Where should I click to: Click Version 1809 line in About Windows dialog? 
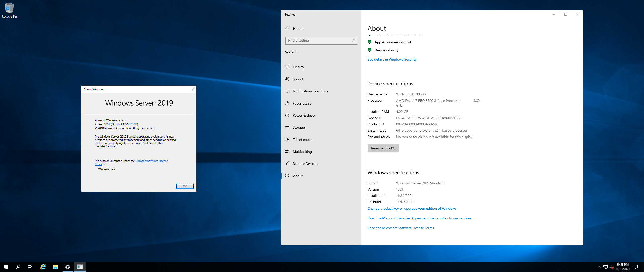(116, 124)
